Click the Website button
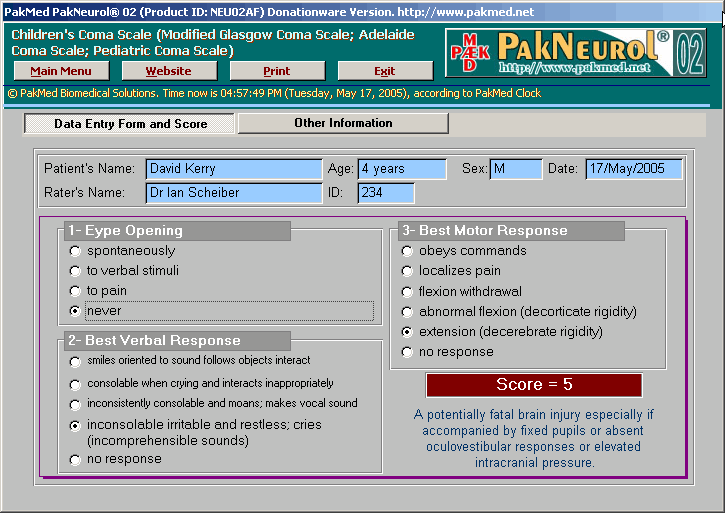 [x=169, y=71]
